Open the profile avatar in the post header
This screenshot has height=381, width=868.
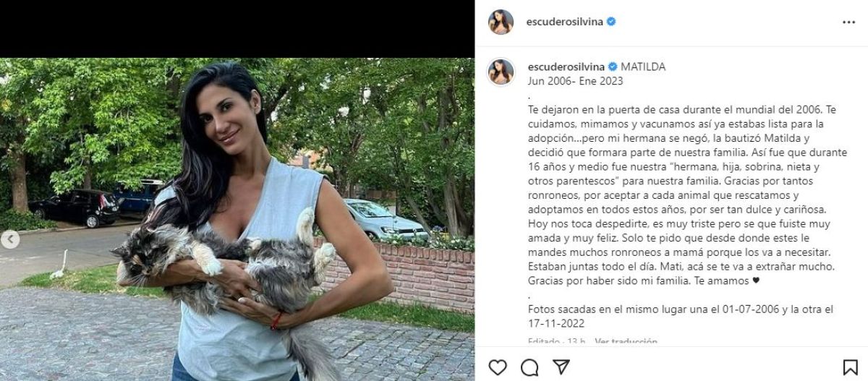pos(501,22)
